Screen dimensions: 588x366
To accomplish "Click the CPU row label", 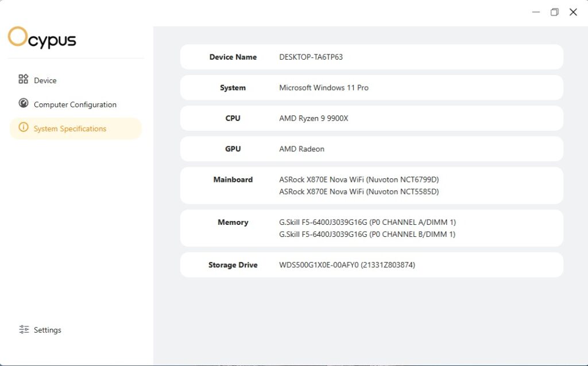I will click(233, 118).
